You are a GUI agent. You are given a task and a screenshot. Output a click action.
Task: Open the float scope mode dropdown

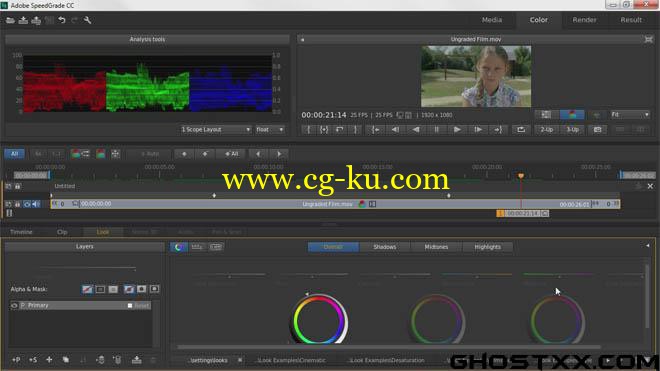point(270,130)
